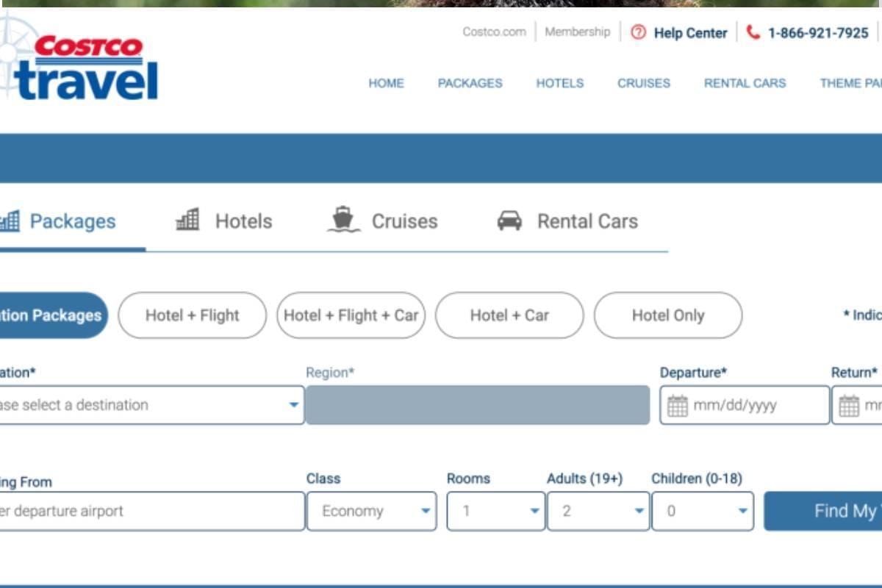The height and width of the screenshot is (588, 882).
Task: Open the Theme Parks navigation item
Action: (850, 83)
